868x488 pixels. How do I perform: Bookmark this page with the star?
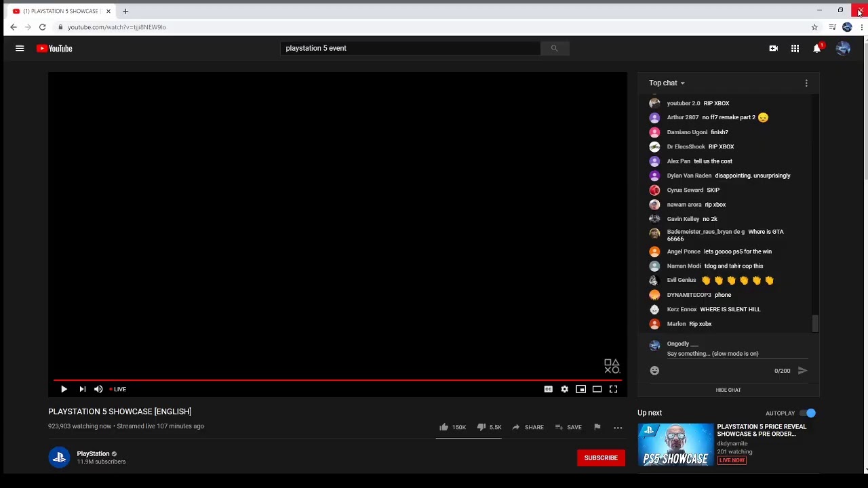click(814, 27)
